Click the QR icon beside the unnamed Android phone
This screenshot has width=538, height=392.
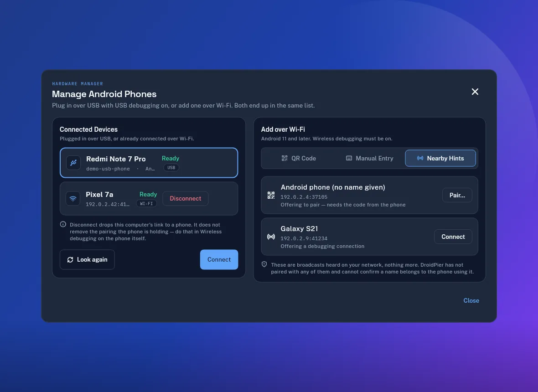tap(271, 195)
